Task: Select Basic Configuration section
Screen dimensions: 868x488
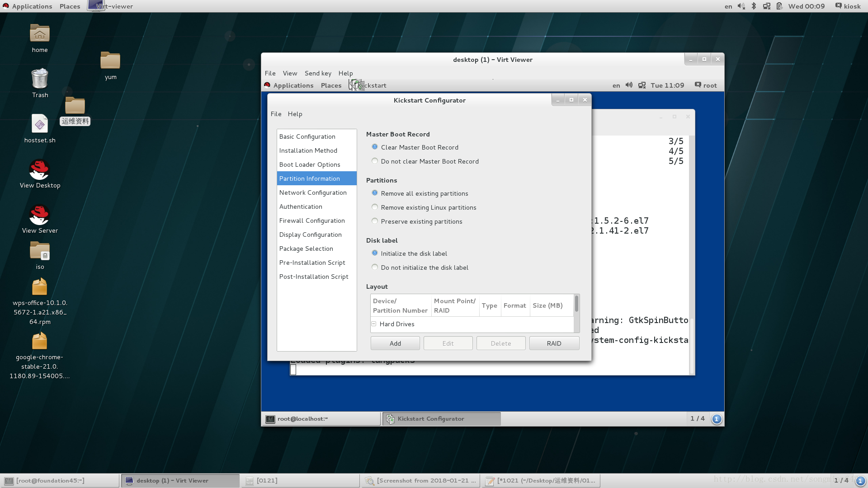Action: pyautogui.click(x=316, y=136)
